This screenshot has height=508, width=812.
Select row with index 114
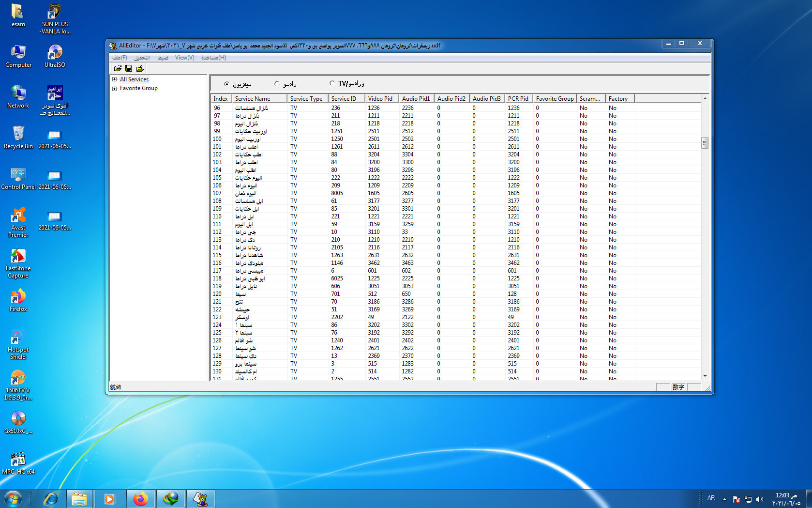click(x=456, y=247)
